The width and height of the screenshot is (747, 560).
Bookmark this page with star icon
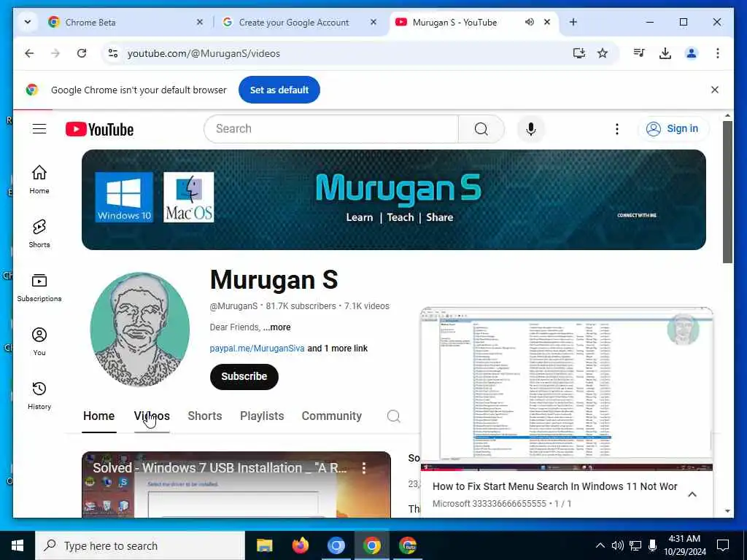click(x=603, y=53)
